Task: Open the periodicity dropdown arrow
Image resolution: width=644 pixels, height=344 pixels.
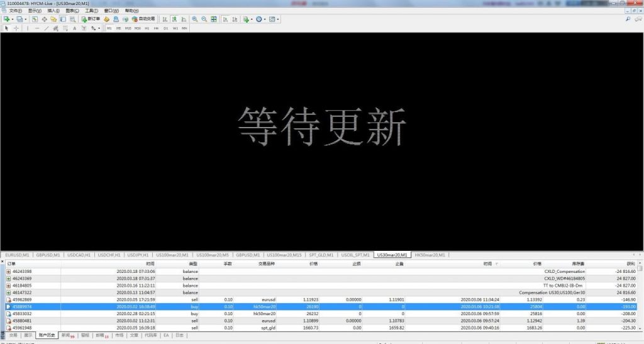Action: [x=265, y=19]
